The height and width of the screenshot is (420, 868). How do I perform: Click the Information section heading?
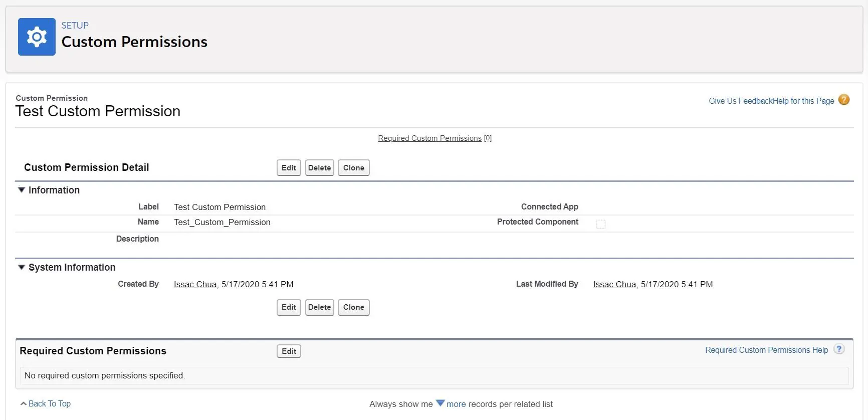(54, 190)
